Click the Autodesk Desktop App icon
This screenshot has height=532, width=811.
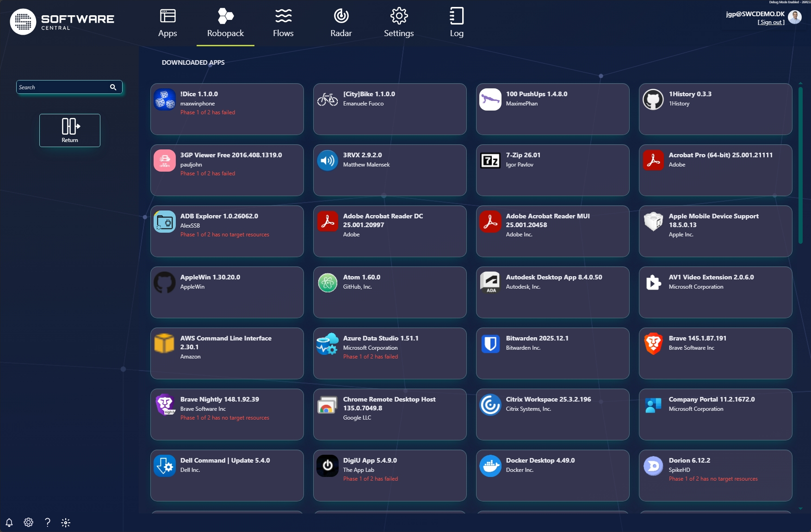pyautogui.click(x=490, y=283)
